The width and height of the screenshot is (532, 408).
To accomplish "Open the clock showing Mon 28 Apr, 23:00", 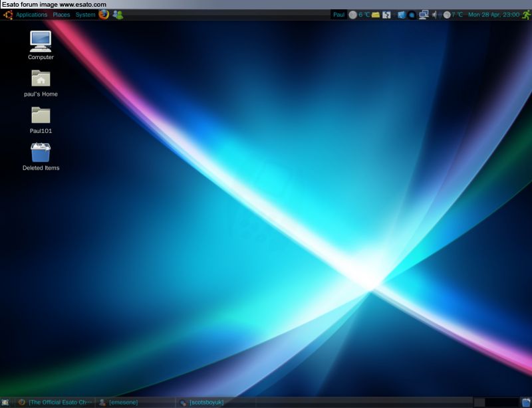I will (493, 15).
